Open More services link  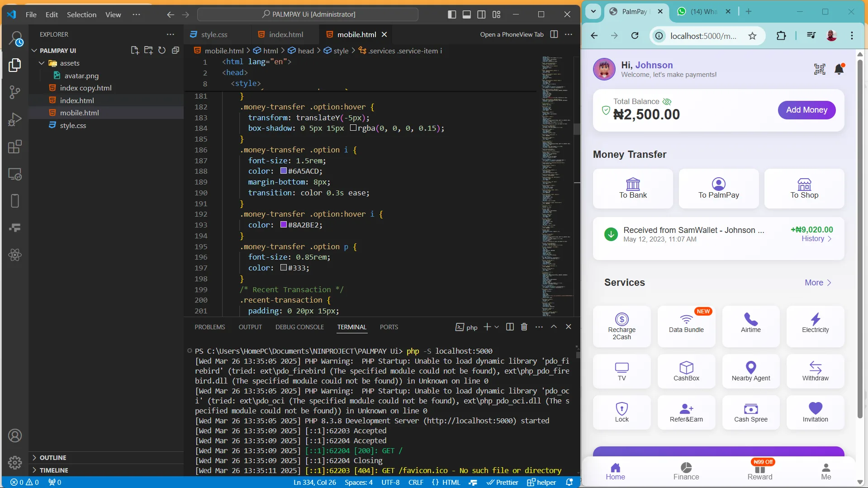click(818, 283)
